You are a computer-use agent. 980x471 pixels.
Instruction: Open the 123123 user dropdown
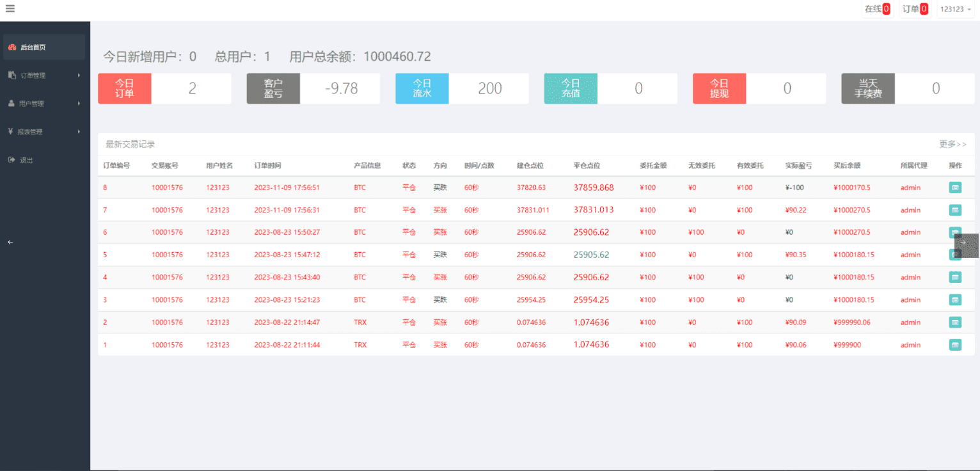point(956,9)
